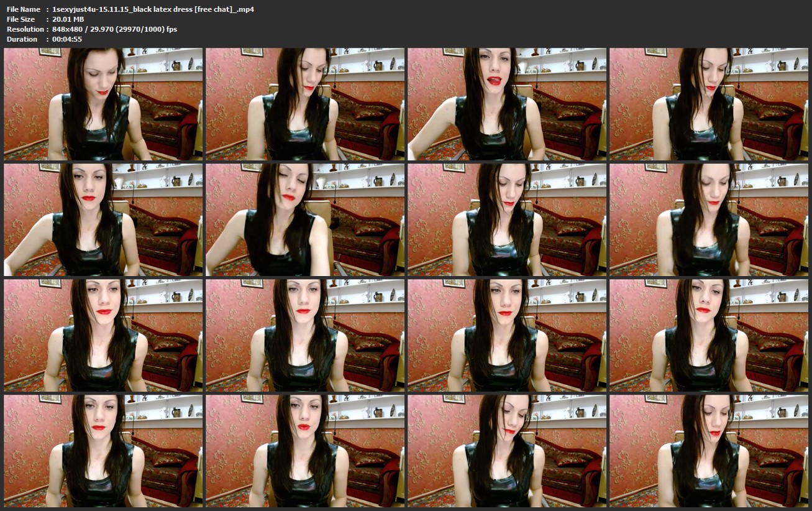
Task: Pick the first thumbnail in the bottom row
Action: (x=103, y=450)
